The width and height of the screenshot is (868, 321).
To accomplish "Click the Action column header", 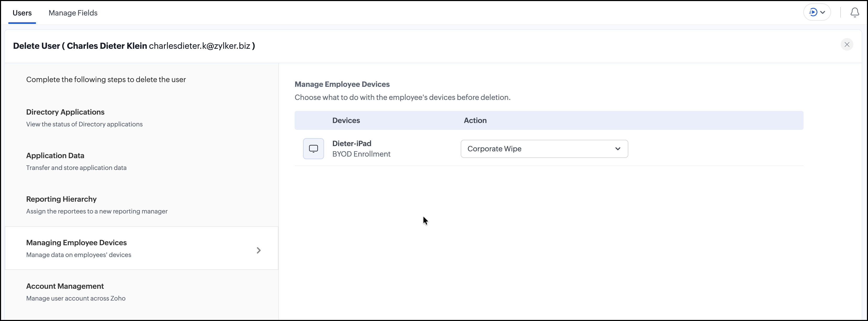I will (x=475, y=120).
